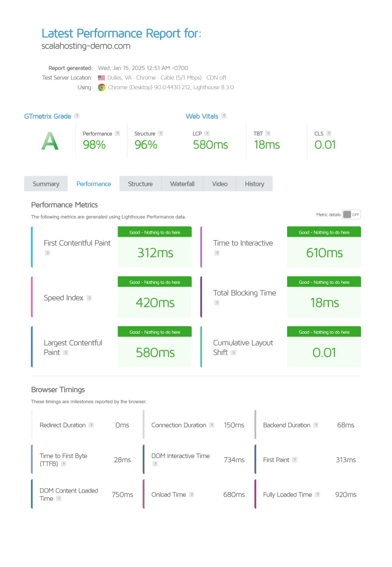Click the 610ms Time to Interactive value

(x=324, y=253)
